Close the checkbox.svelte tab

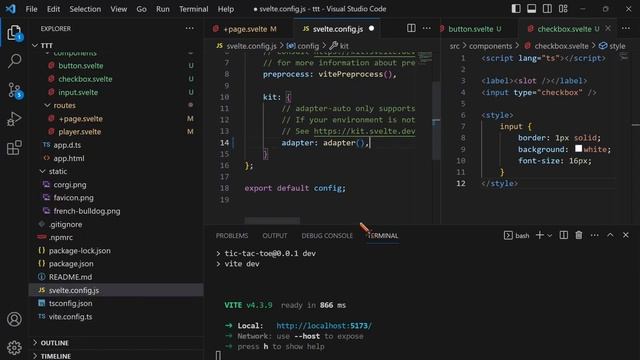(x=608, y=28)
